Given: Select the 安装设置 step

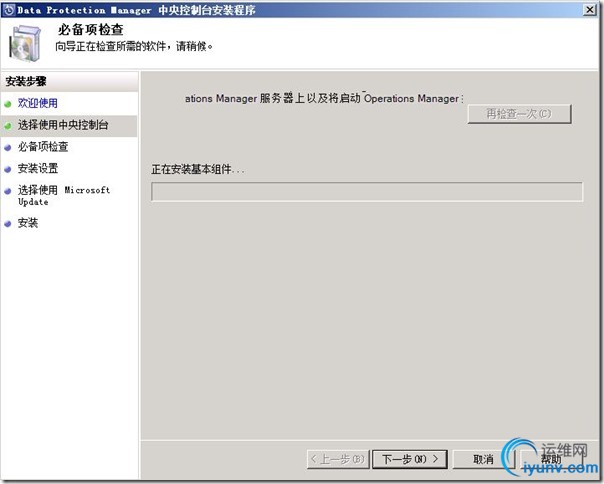Looking at the screenshot, I should tap(38, 168).
